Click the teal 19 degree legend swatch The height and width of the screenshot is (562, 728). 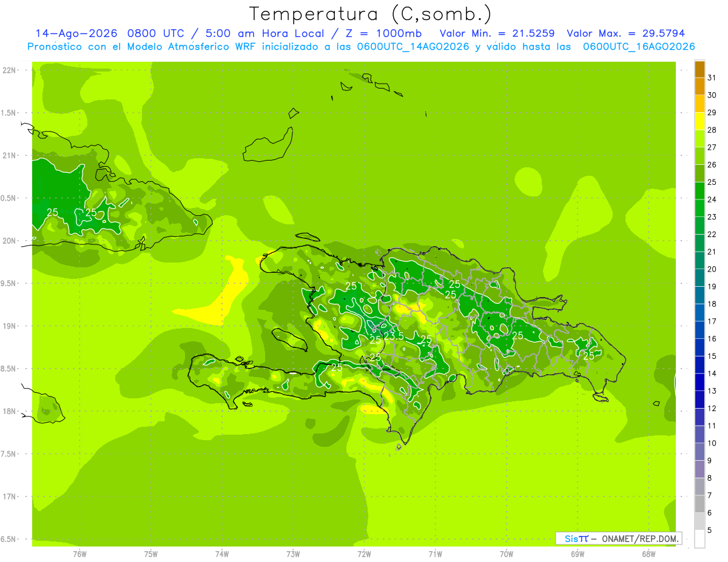(x=699, y=278)
